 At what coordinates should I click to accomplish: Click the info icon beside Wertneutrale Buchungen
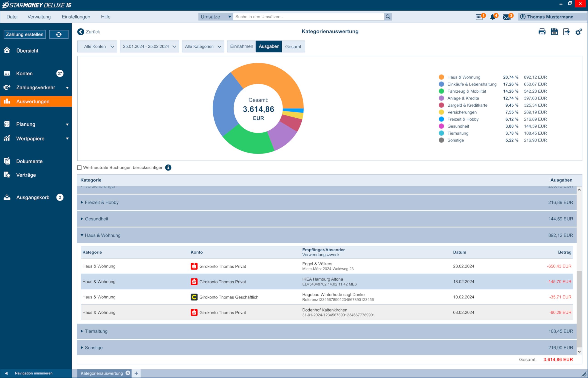(x=168, y=167)
